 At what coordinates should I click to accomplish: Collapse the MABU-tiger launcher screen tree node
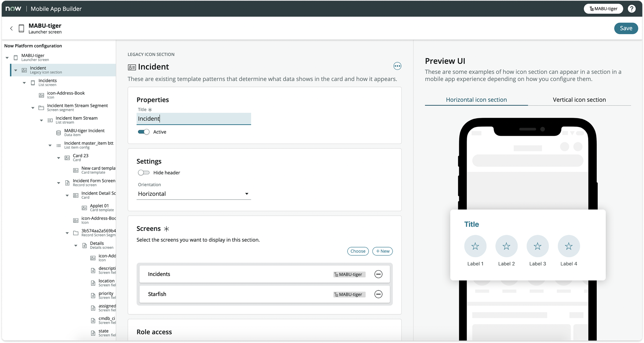[7, 58]
